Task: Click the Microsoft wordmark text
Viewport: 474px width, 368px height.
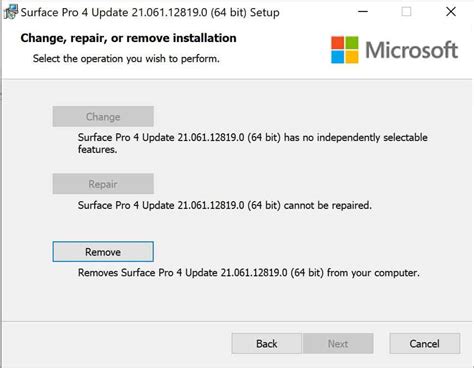Action: (411, 50)
